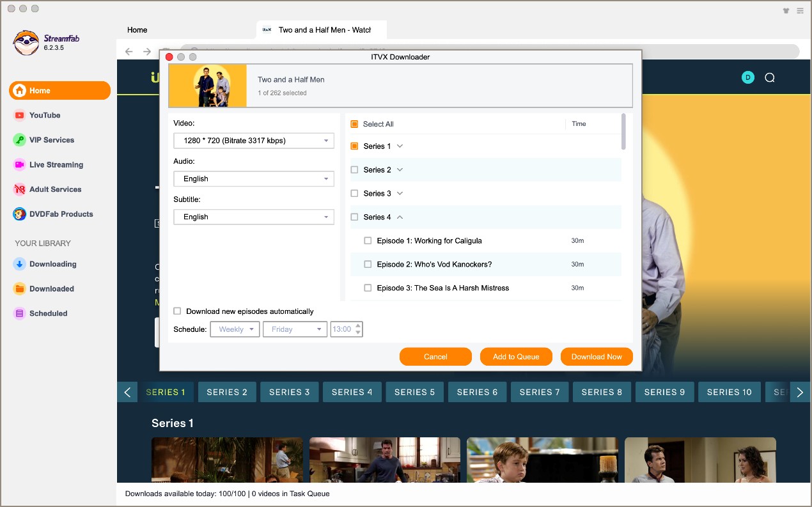Open the Subtitle language dropdown
The image size is (812, 507).
tap(254, 217)
